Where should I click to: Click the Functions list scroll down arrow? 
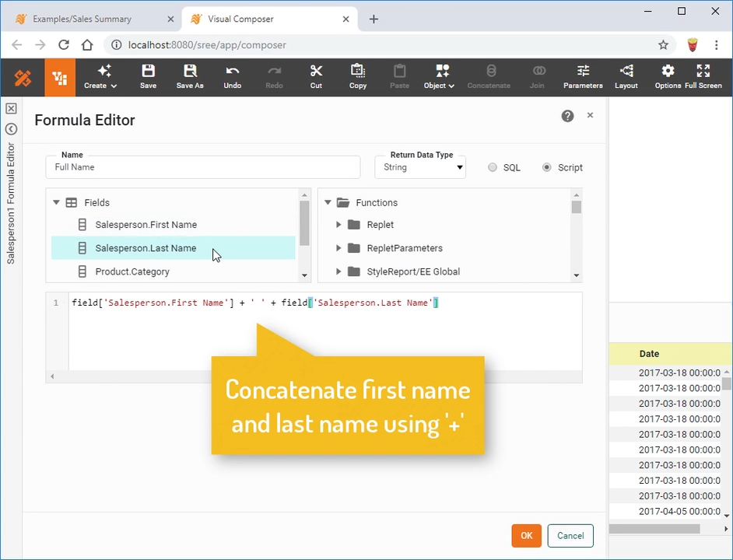pos(577,276)
